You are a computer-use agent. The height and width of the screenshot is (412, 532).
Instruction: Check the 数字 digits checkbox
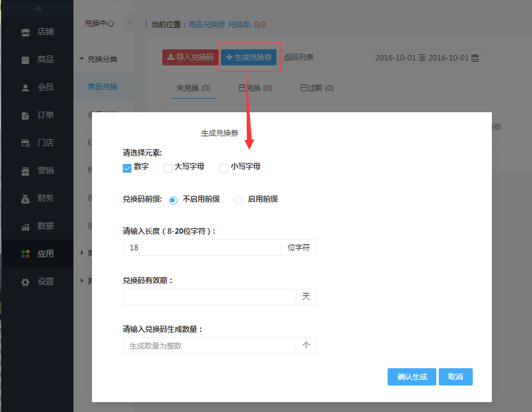127,168
